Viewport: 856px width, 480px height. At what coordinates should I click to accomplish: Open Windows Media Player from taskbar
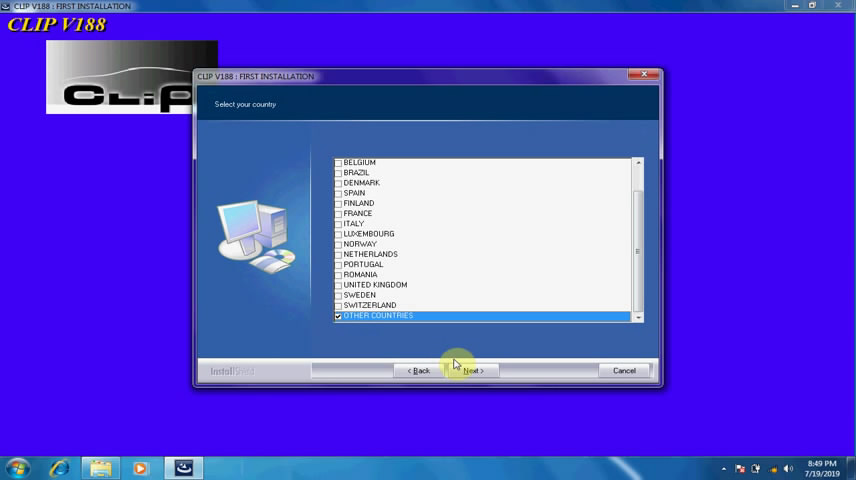click(140, 467)
